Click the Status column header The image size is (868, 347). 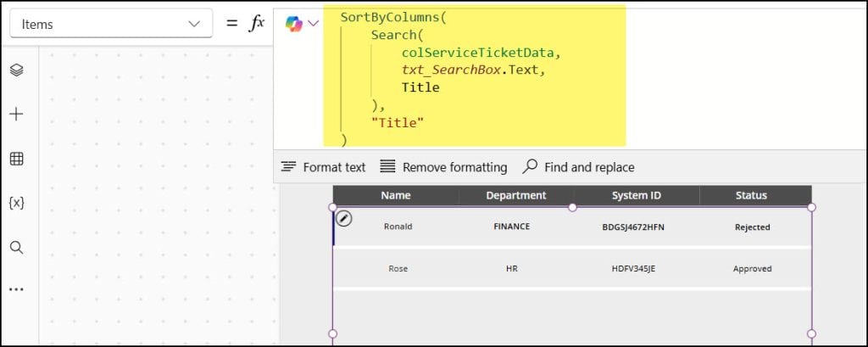click(x=751, y=195)
